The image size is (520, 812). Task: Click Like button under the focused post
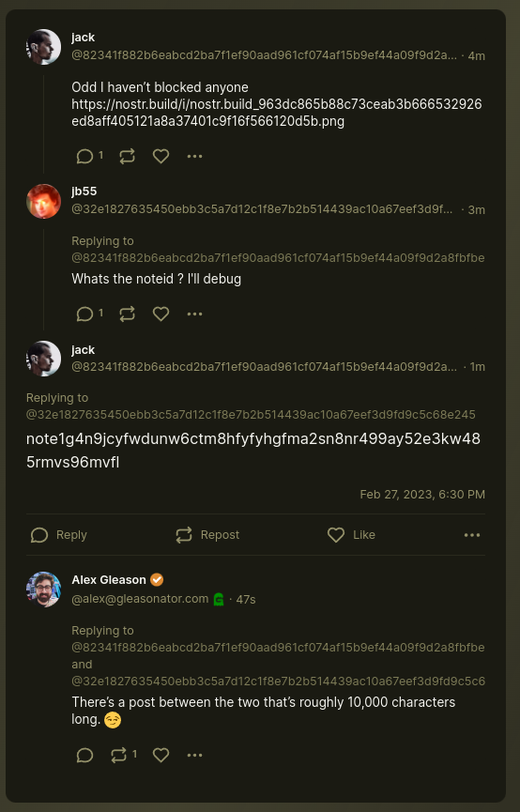click(351, 535)
